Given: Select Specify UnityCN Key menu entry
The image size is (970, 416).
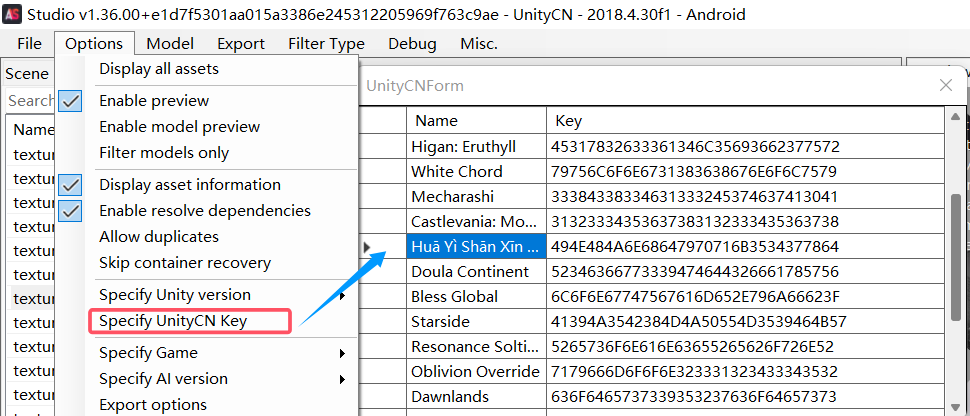Looking at the screenshot, I should tap(173, 321).
